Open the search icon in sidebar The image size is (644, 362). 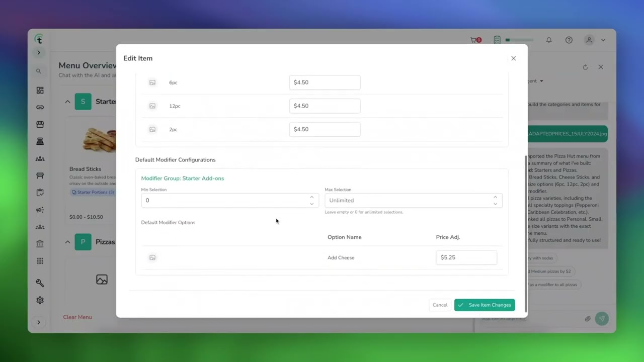39,71
